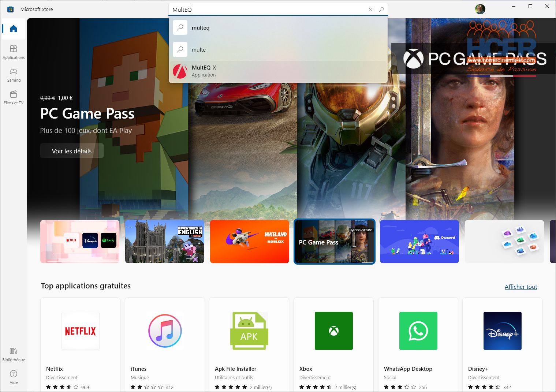
Task: Maximize the Microsoft Store window
Action: [530, 6]
